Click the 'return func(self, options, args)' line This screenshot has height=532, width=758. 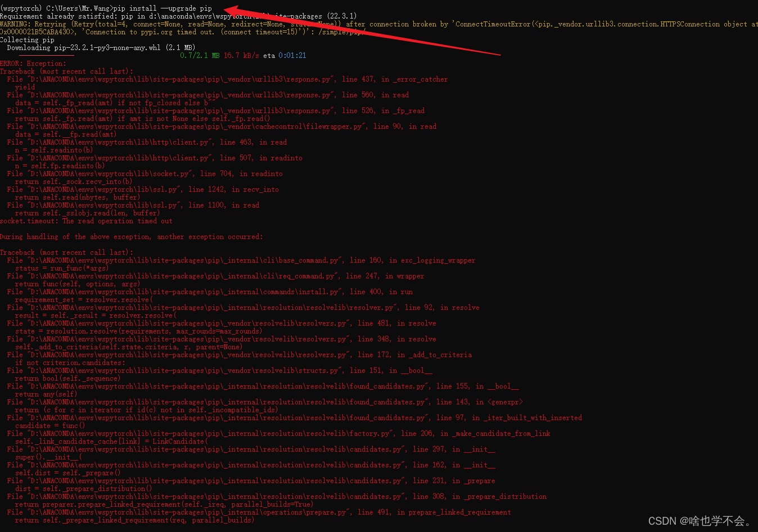pos(78,284)
